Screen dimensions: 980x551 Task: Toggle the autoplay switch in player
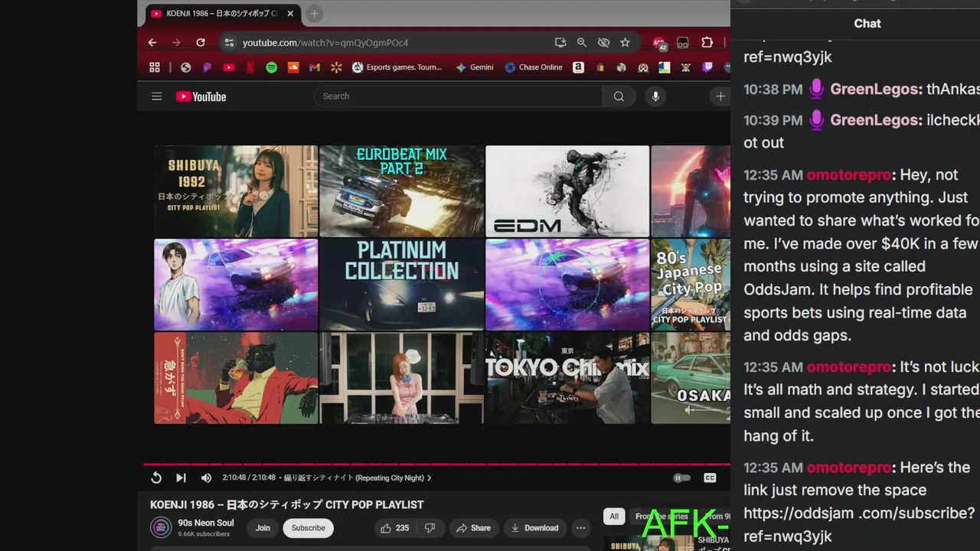tap(681, 478)
